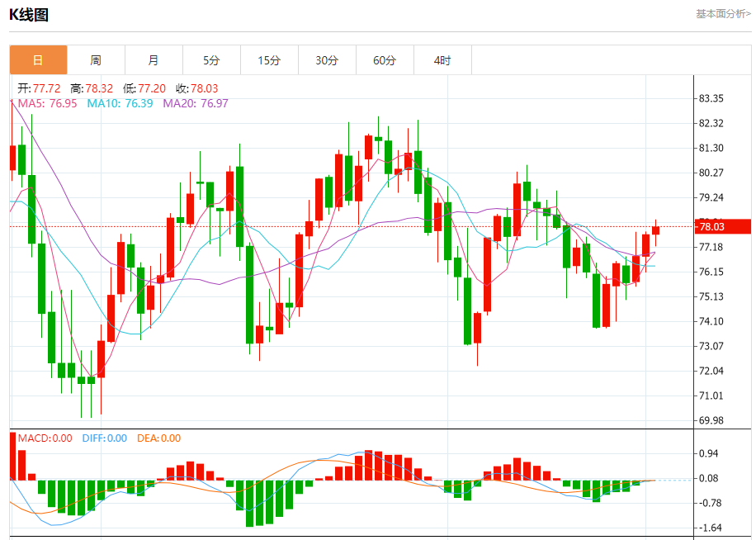Screen dimensions: 756x540
Task: Click the DIFF:0.00 indicator label
Action: [105, 438]
